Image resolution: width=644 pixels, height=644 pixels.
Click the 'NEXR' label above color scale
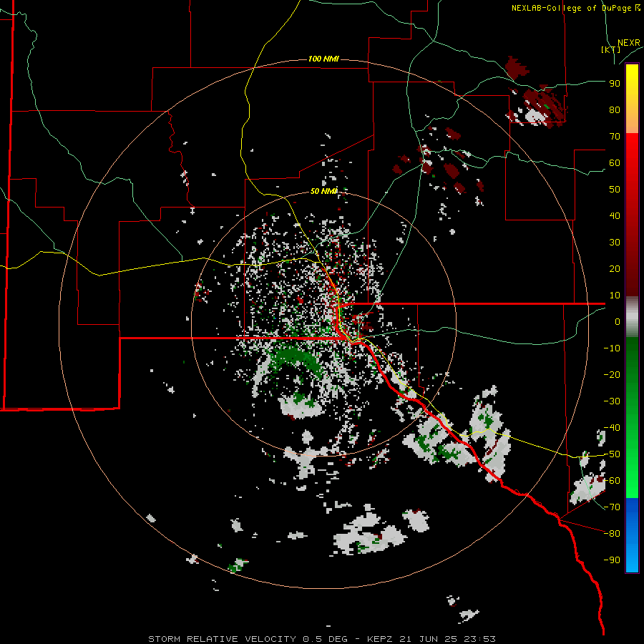point(629,43)
